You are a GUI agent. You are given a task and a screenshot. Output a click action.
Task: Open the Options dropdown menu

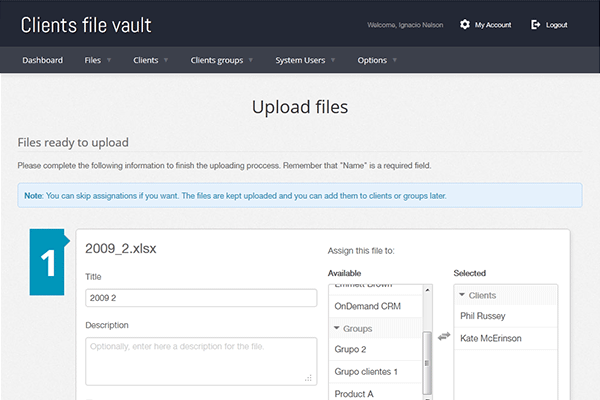(377, 60)
